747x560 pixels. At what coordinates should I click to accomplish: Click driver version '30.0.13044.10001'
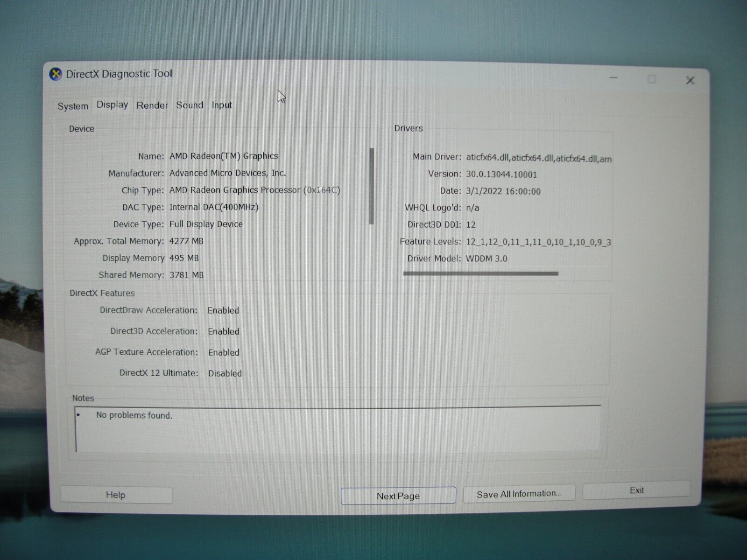pos(501,175)
